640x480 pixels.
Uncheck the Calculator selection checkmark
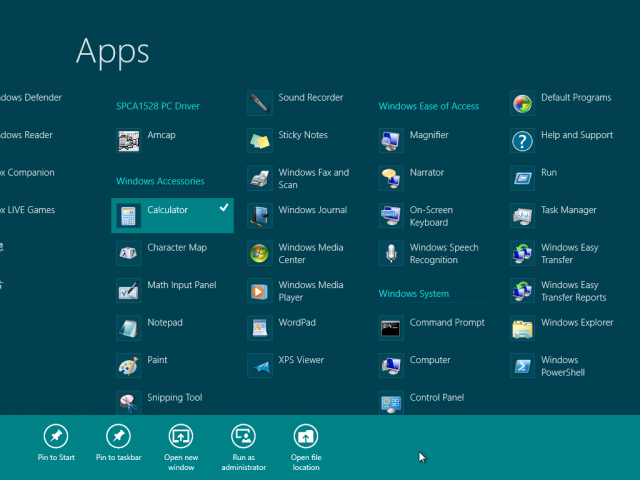(x=224, y=208)
